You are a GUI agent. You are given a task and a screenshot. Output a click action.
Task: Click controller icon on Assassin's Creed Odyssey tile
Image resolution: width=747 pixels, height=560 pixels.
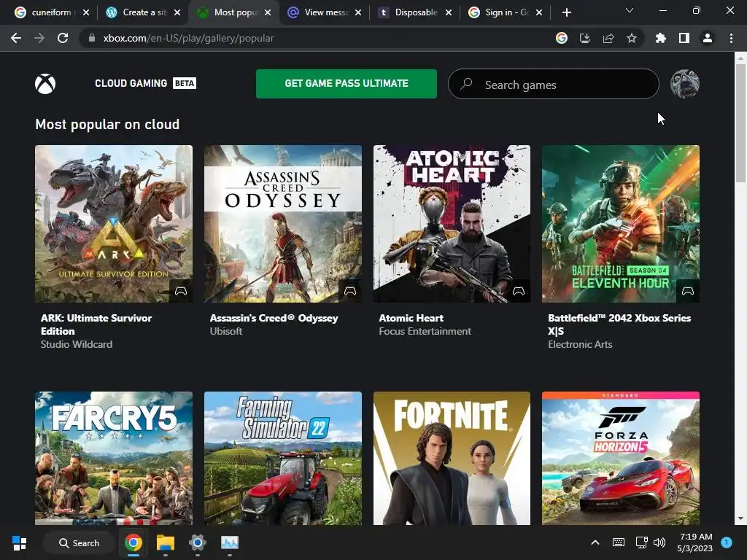(x=350, y=290)
